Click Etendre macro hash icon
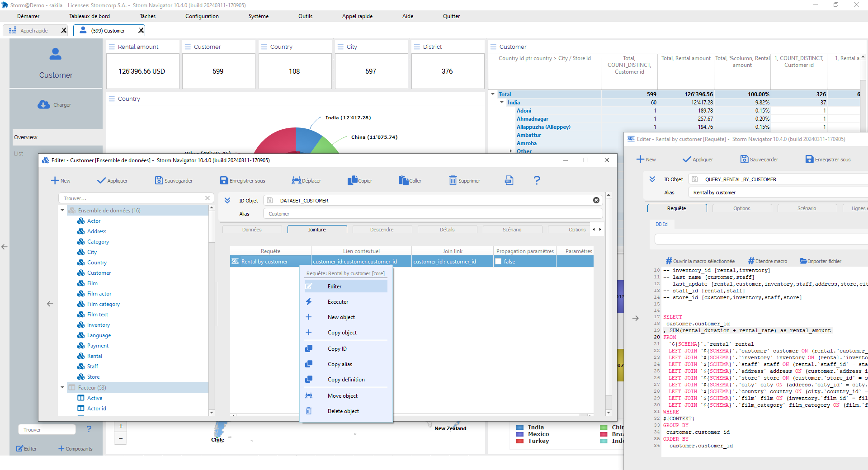The width and height of the screenshot is (868, 470). pyautogui.click(x=751, y=261)
